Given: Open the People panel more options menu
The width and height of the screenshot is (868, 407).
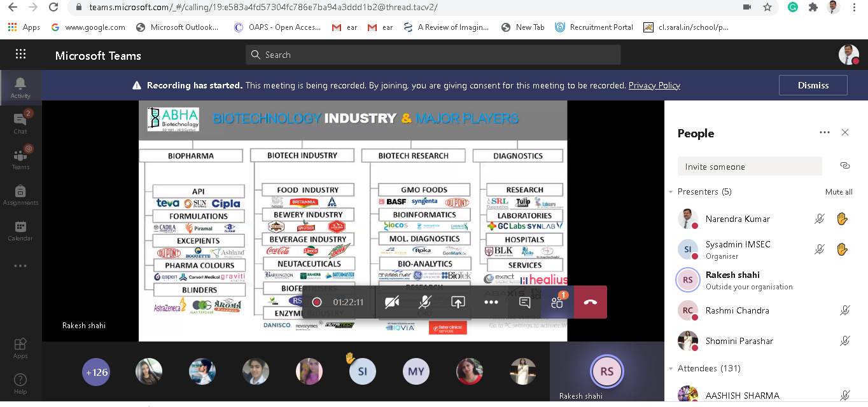Looking at the screenshot, I should coord(825,133).
